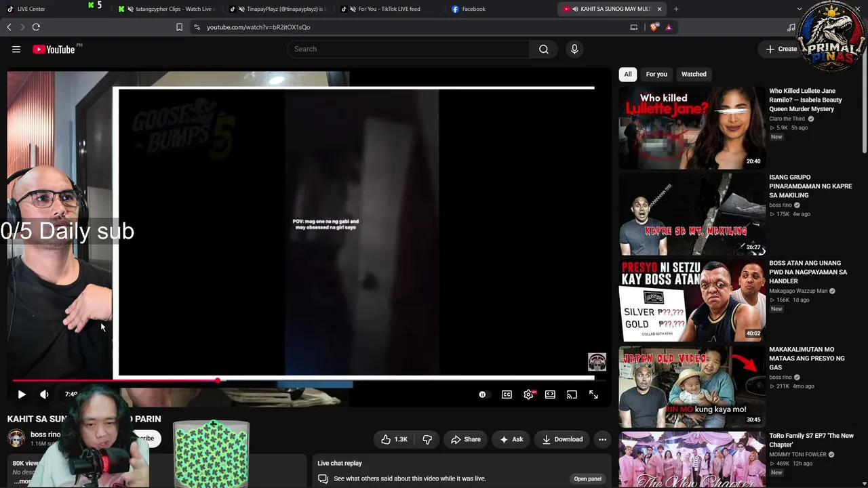Share this video

point(465,439)
